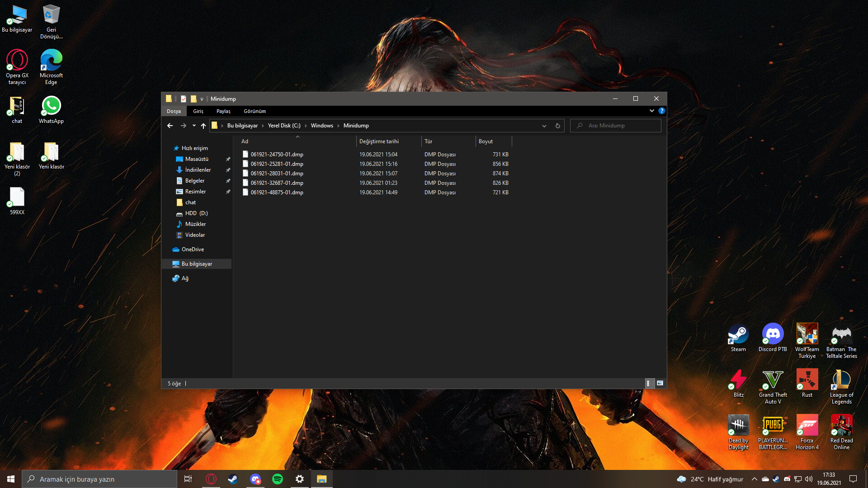868x488 pixels.
Task: Click the up-one-level arrow
Action: point(203,126)
